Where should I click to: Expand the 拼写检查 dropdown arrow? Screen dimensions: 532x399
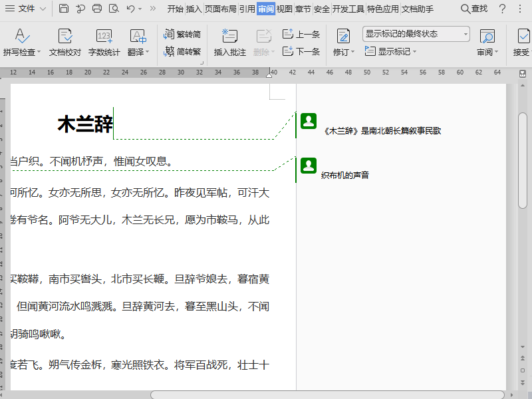pyautogui.click(x=39, y=52)
